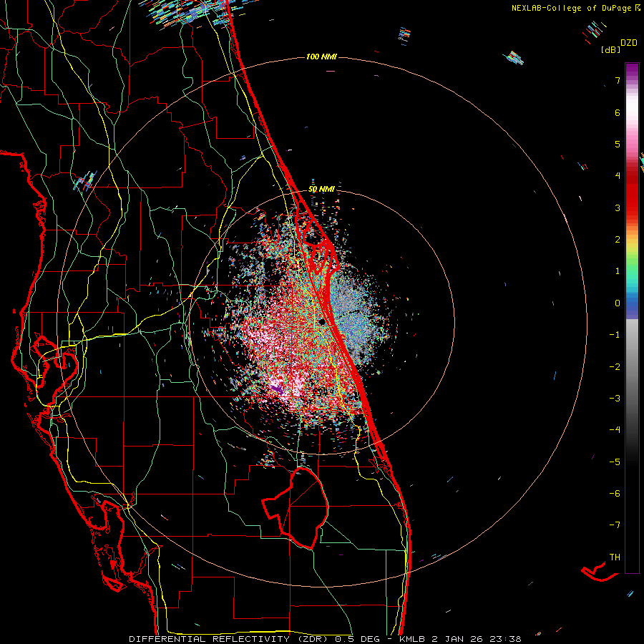Click the 100 NMI range ring label
The image size is (644, 644).
point(321,57)
